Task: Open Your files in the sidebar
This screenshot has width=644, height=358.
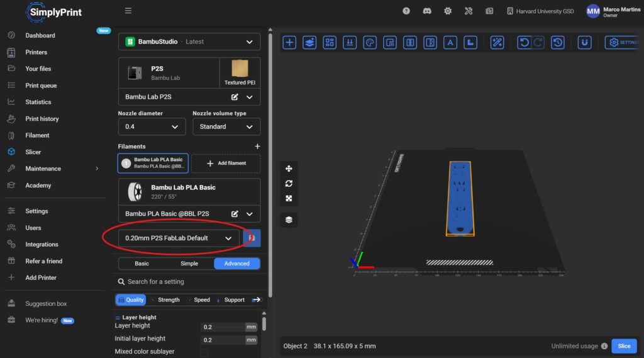Action: (x=38, y=69)
